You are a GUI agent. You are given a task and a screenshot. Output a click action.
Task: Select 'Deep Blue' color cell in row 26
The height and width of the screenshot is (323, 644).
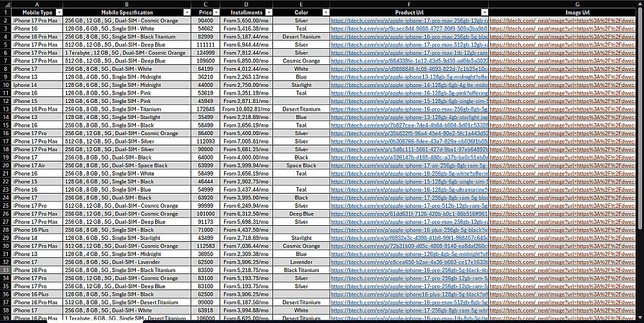click(301, 214)
